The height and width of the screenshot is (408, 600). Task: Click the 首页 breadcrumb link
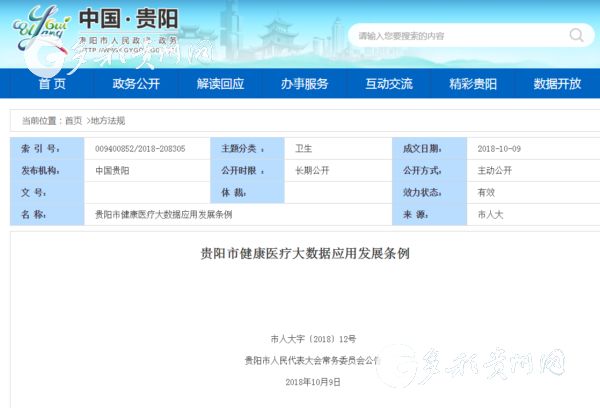click(73, 121)
